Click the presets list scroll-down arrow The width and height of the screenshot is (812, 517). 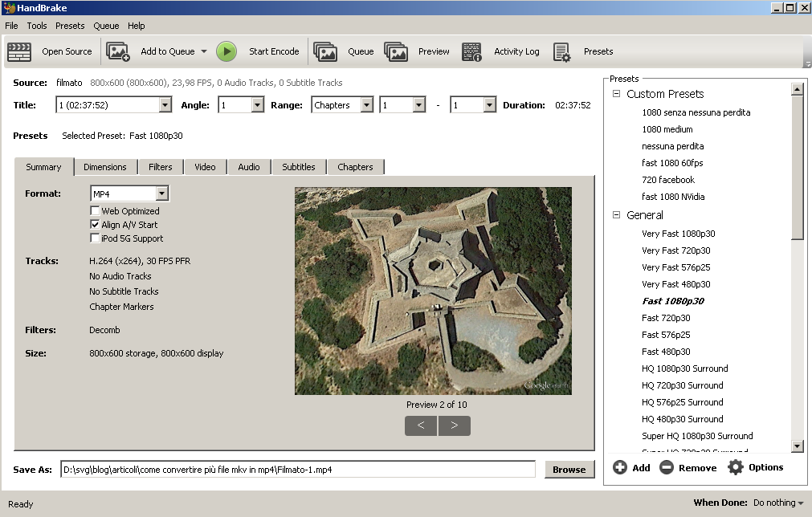coord(797,446)
